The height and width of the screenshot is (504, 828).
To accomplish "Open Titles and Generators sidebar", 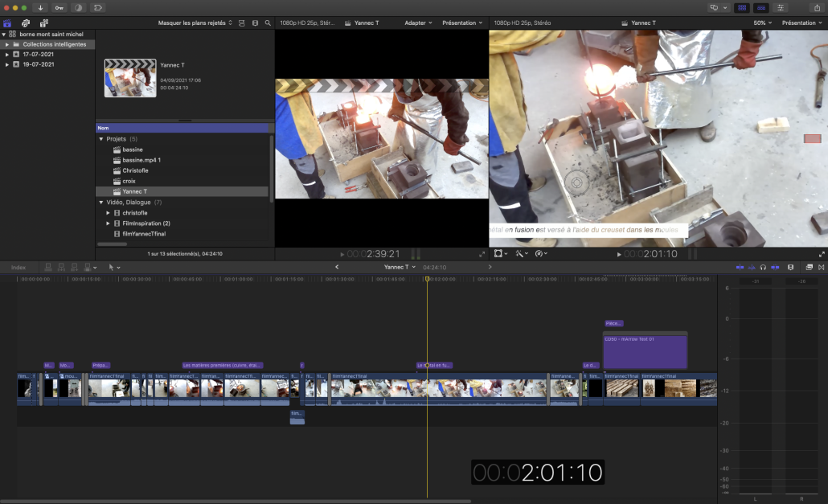I will coord(44,23).
